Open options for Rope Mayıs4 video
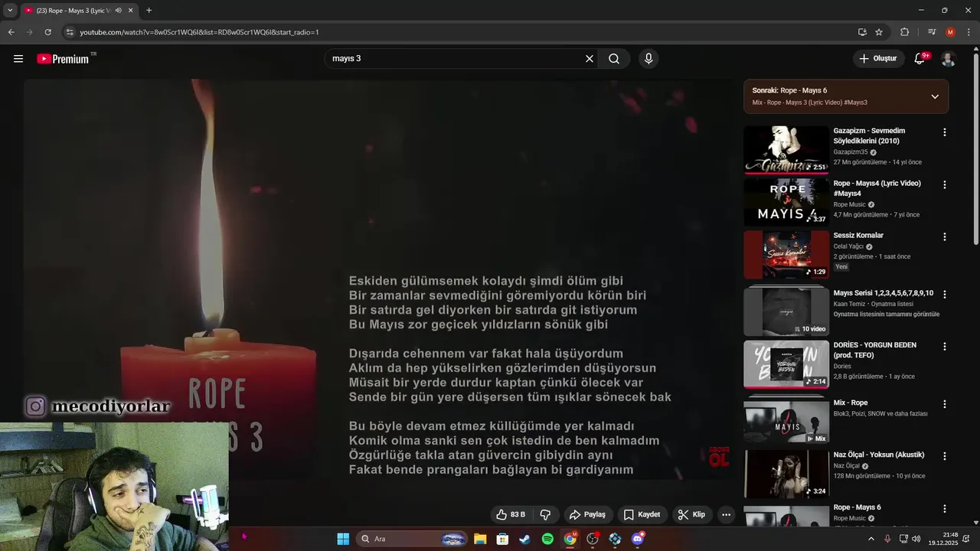The width and height of the screenshot is (980, 551). (x=944, y=184)
